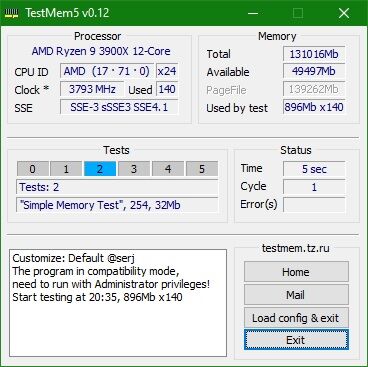The height and width of the screenshot is (367, 368).
Task: Click the Cycle count value 1
Action: [x=314, y=187]
